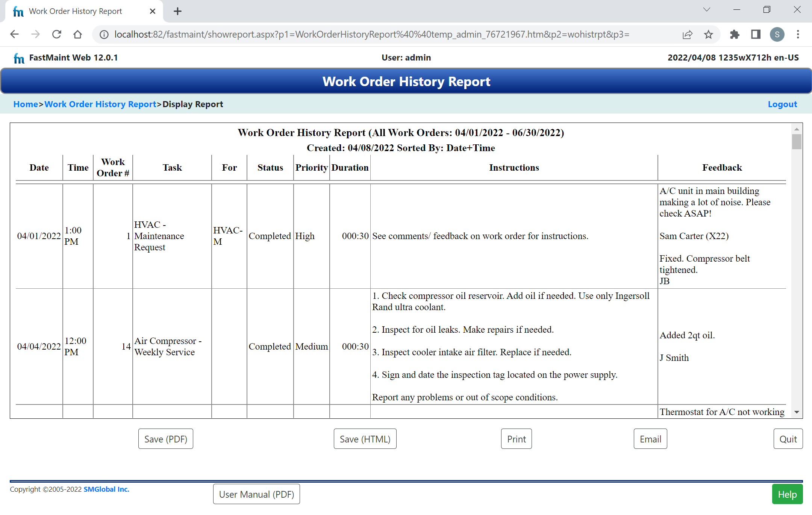
Task: Email the report
Action: click(x=650, y=439)
